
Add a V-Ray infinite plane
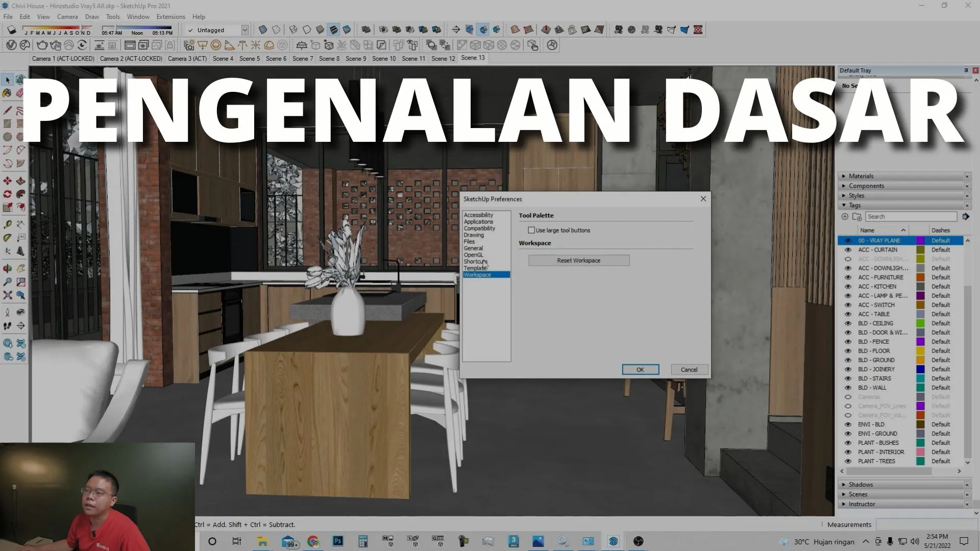click(302, 45)
